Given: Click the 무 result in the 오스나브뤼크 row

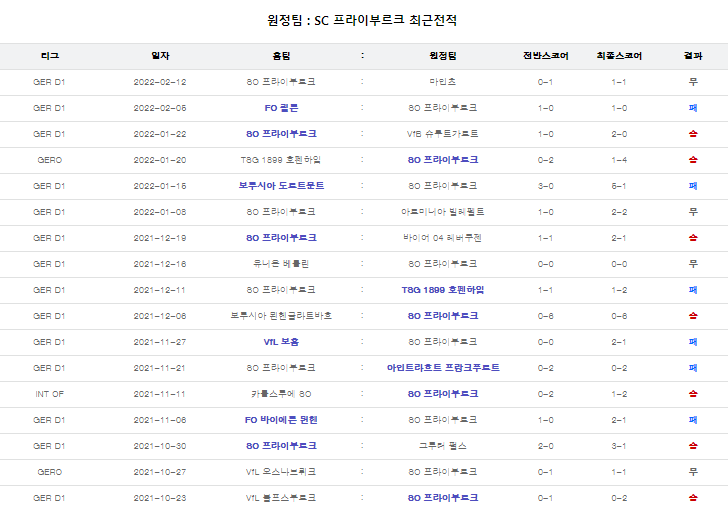Looking at the screenshot, I should pos(693,472).
